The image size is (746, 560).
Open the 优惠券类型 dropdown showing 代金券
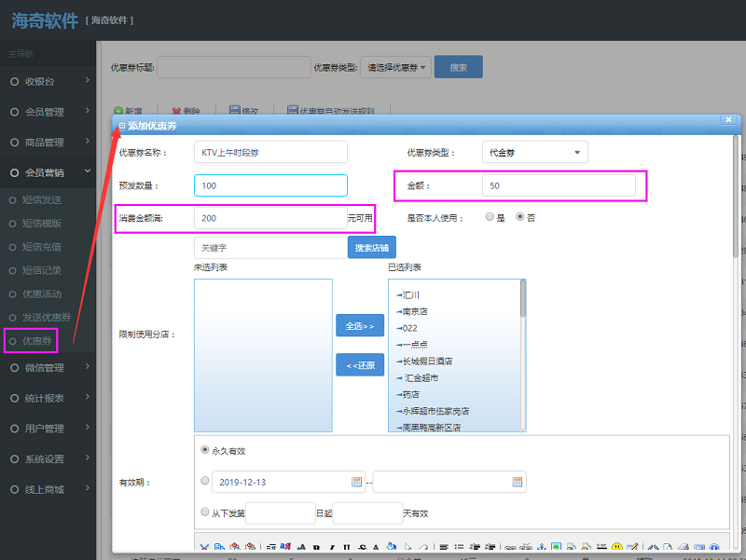(x=534, y=152)
